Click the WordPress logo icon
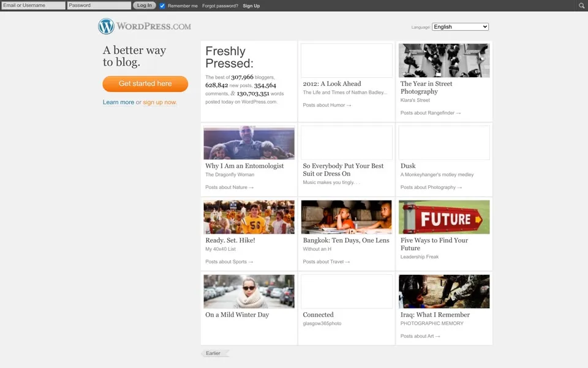Screen dimensions: 588x368 pyautogui.click(x=106, y=26)
